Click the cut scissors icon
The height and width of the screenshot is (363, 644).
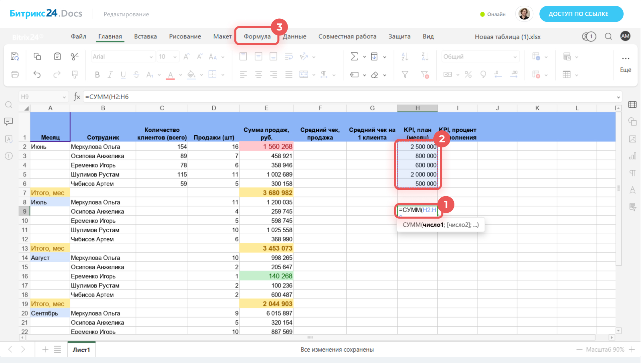tap(75, 56)
